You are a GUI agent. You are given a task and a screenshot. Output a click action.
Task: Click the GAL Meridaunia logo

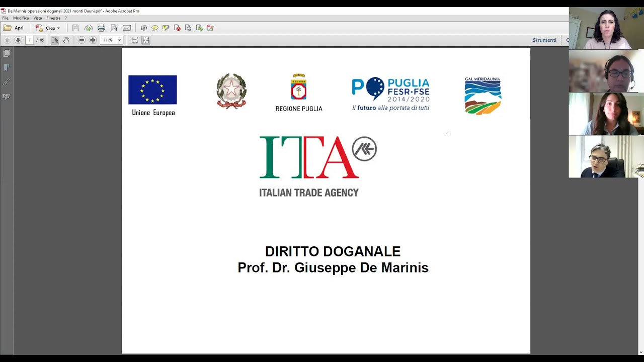coord(482,96)
